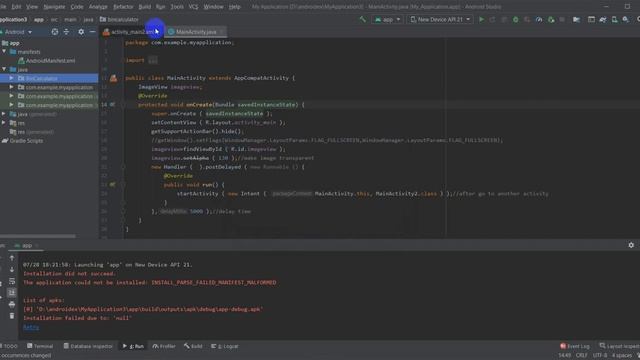Open the Refactor menu
Screen dimensions: 640x360
123,7
